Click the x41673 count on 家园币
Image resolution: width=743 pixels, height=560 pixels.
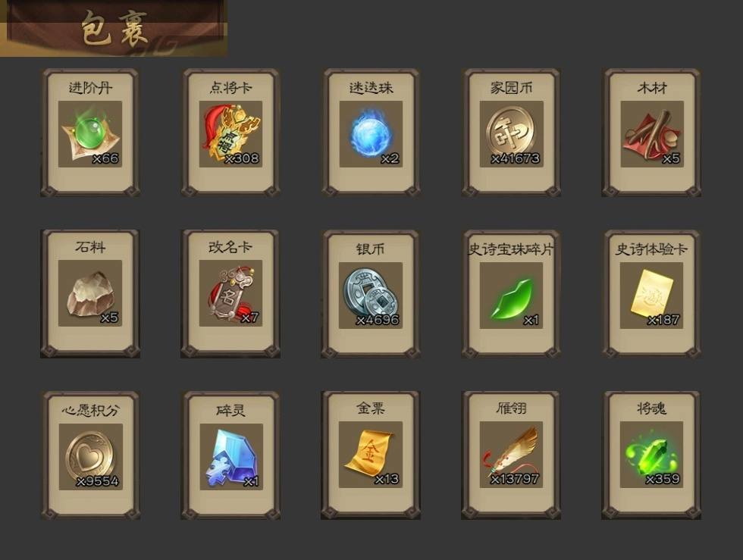tap(516, 158)
